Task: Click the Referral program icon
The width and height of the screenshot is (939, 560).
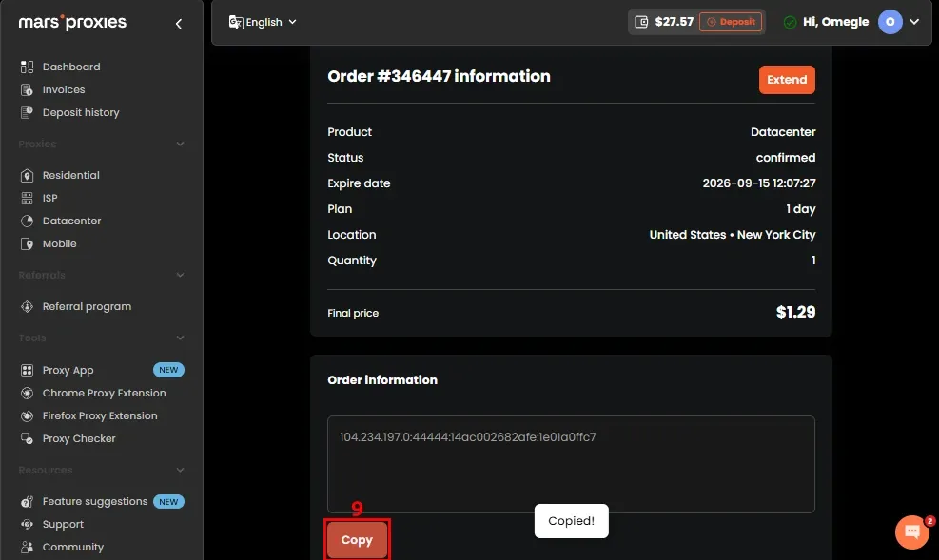Action: click(x=27, y=306)
